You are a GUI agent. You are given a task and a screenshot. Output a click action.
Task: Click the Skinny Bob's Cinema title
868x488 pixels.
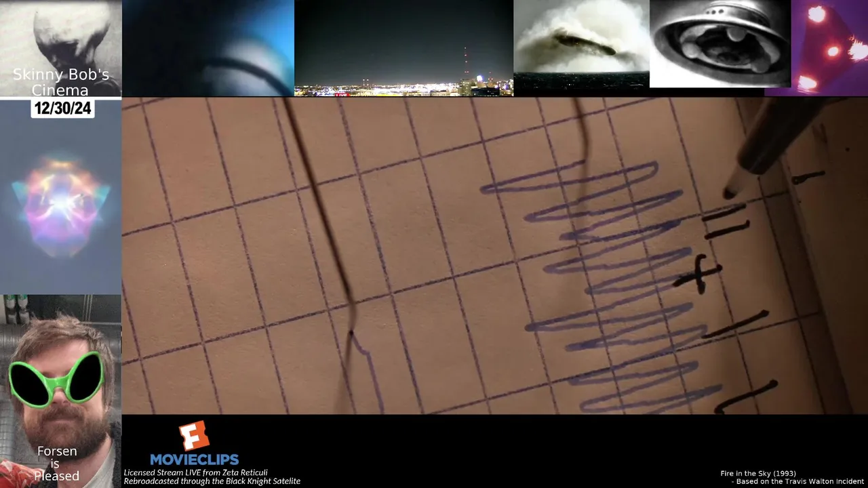61,83
